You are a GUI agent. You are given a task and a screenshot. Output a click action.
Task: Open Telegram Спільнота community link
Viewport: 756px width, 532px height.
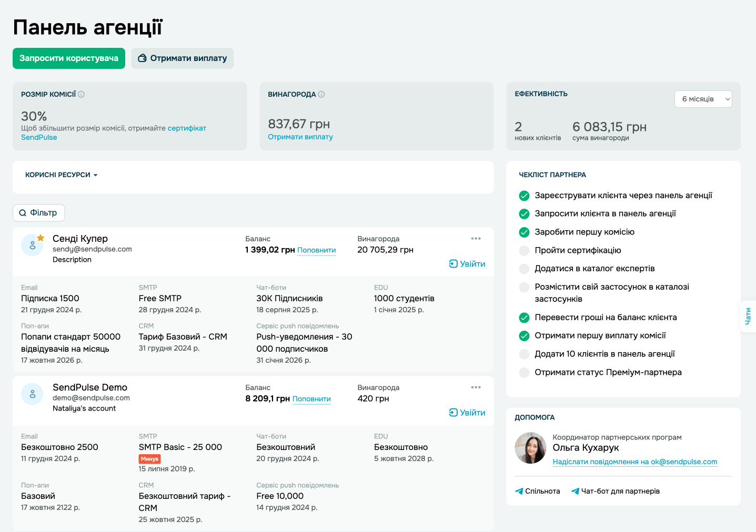(x=537, y=491)
